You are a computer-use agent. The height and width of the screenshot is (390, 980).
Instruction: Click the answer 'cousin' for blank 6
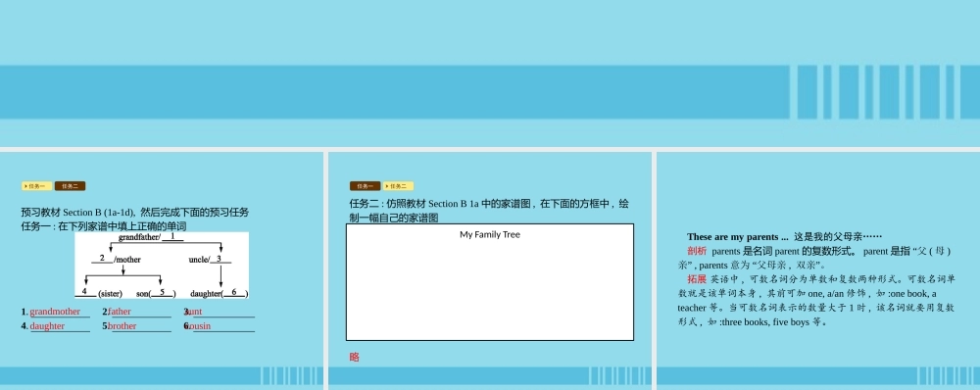pyautogui.click(x=199, y=326)
